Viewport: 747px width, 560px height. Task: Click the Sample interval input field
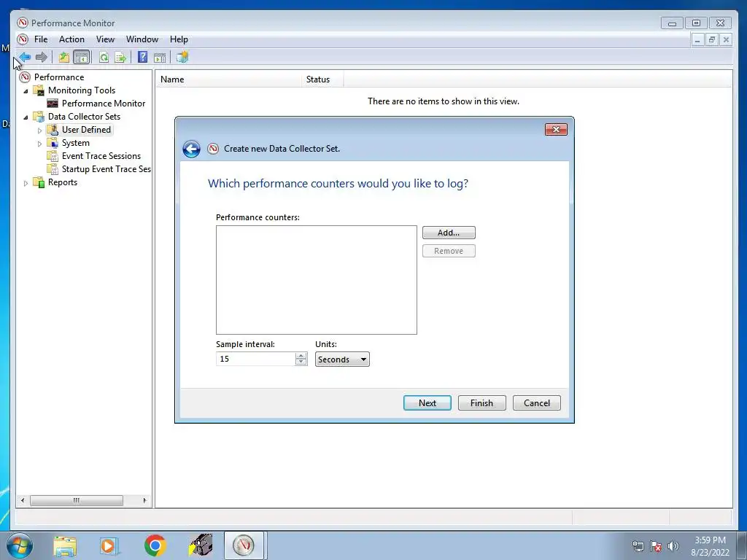click(256, 359)
